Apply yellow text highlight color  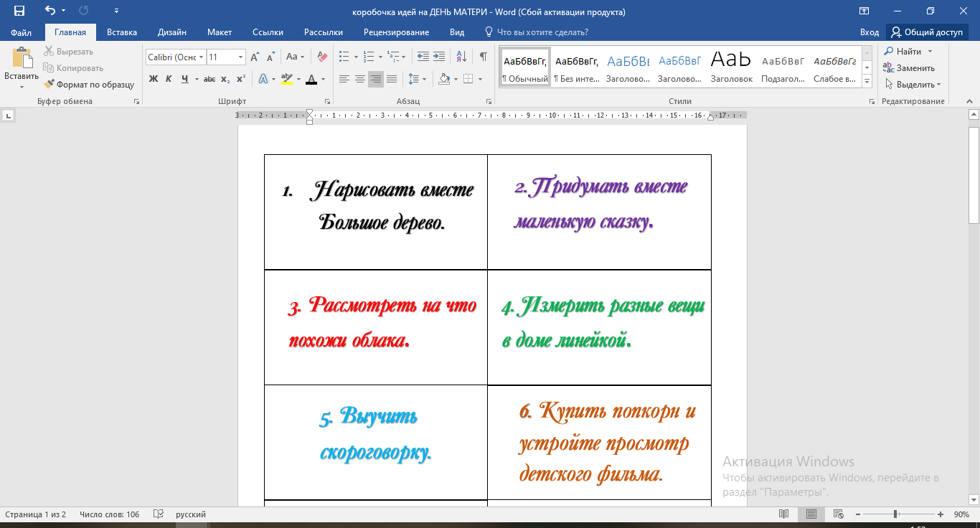[286, 79]
